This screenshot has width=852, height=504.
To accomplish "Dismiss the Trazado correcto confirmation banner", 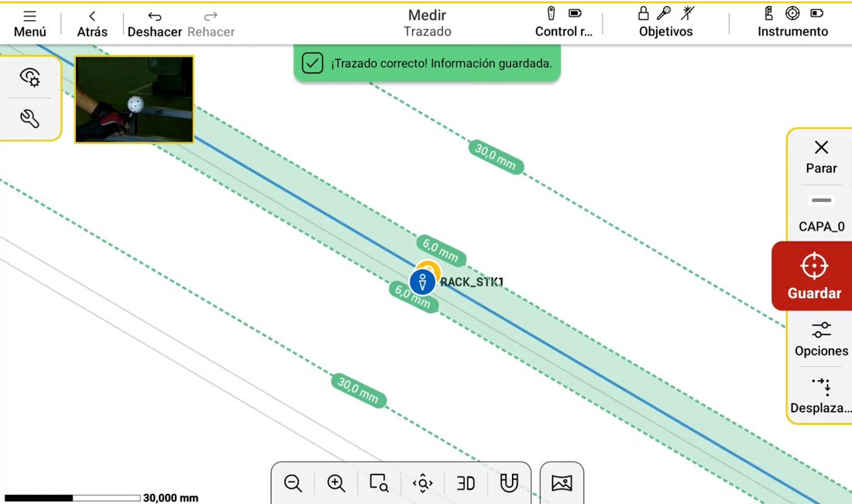I will [x=427, y=63].
